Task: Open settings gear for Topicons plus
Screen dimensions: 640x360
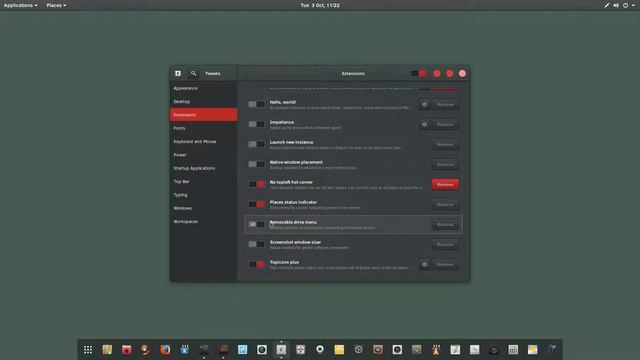Action: click(424, 264)
